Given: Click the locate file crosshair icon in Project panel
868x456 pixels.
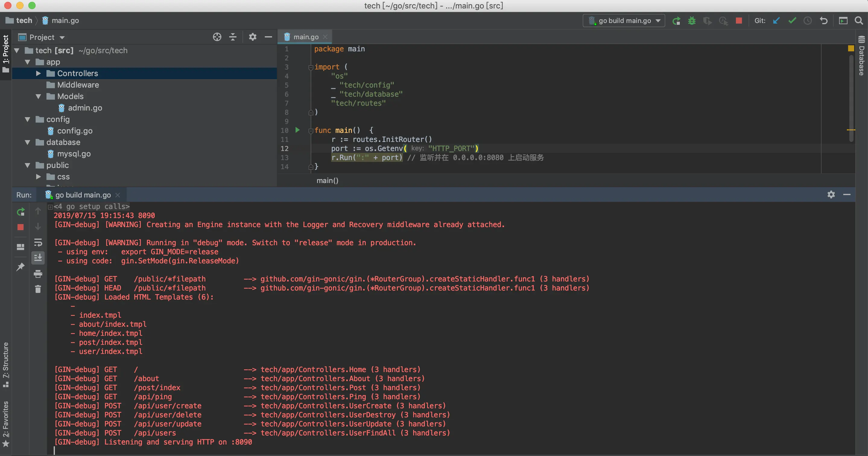Looking at the screenshot, I should (217, 37).
